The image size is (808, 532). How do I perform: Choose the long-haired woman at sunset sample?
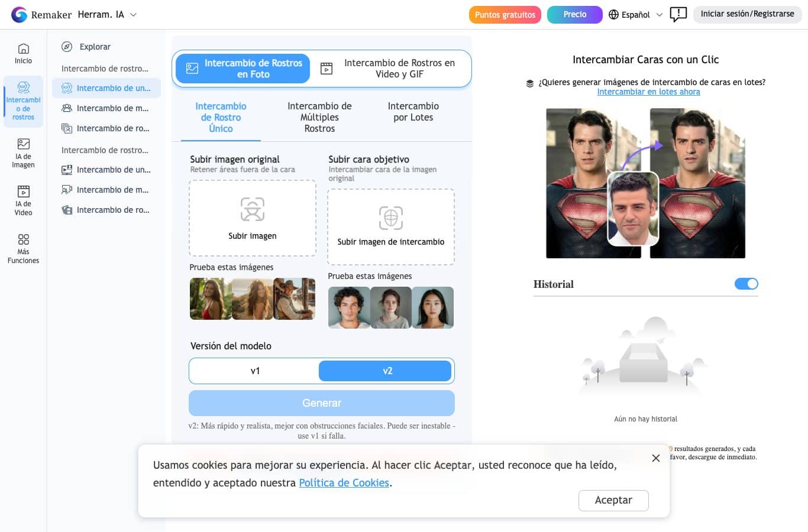coord(253,299)
